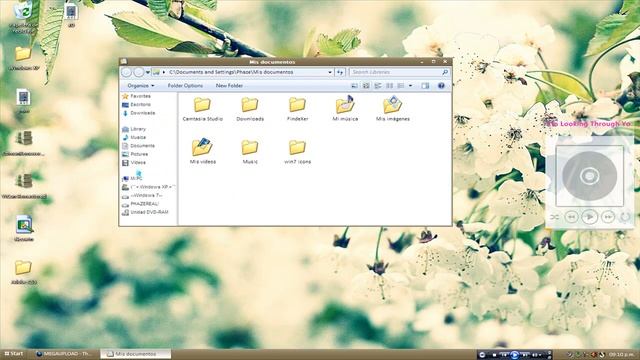Image resolution: width=640 pixels, height=360 pixels.
Task: Click the album art disc thumbnail
Action: [x=589, y=176]
